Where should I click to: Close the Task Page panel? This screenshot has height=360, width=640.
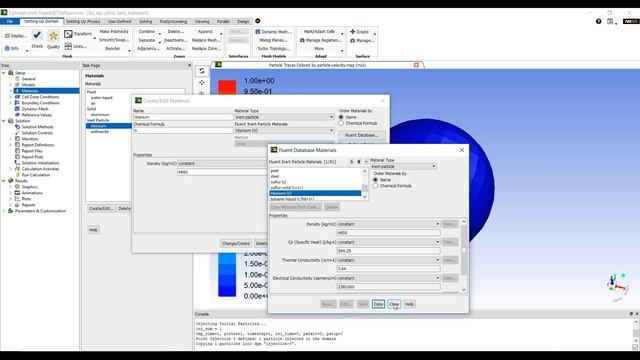click(x=189, y=65)
